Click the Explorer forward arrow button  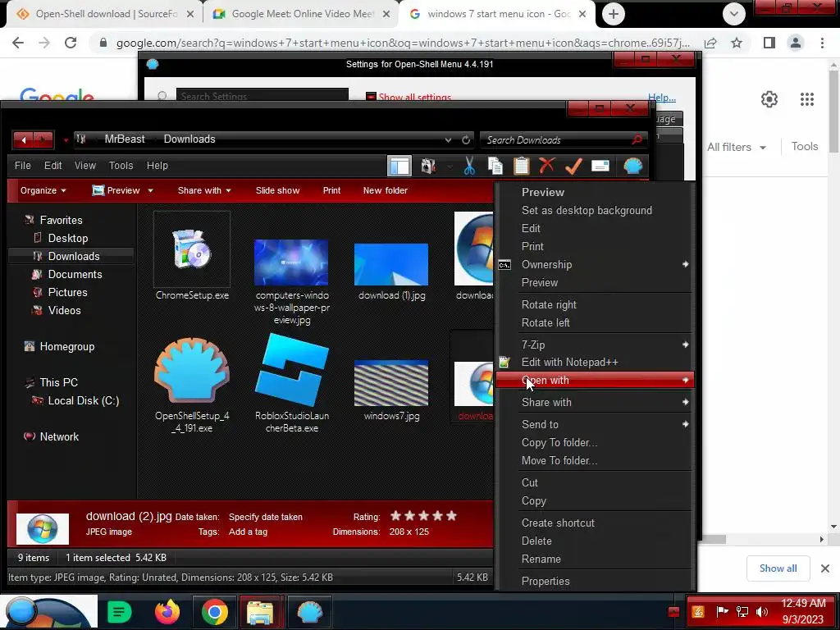click(x=43, y=139)
